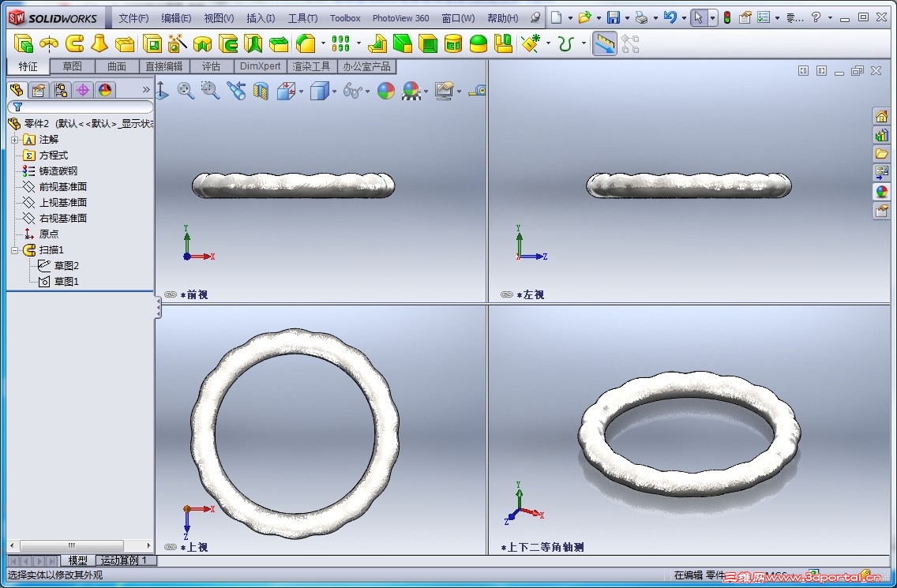Switch to the 运动算例 1 tab
The width and height of the screenshot is (897, 588).
click(x=124, y=560)
